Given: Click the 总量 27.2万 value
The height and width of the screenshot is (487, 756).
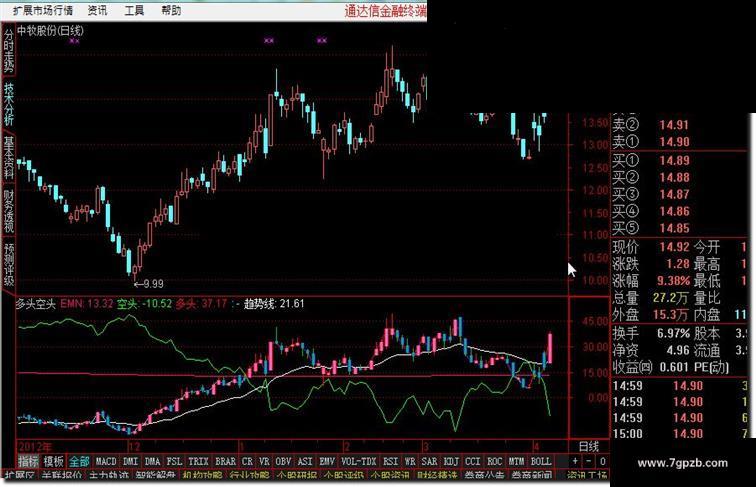Looking at the screenshot, I should pos(670,298).
